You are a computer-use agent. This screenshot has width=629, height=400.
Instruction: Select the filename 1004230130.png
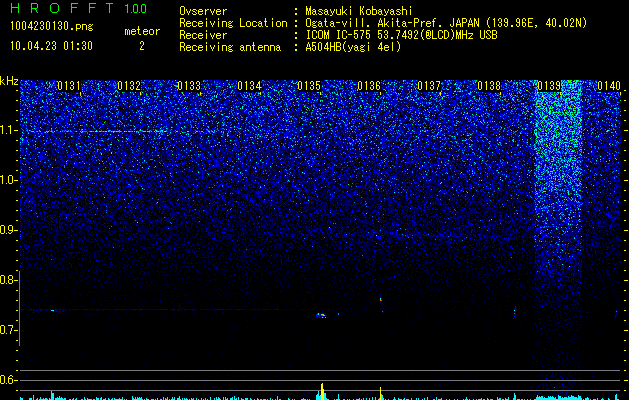click(52, 26)
